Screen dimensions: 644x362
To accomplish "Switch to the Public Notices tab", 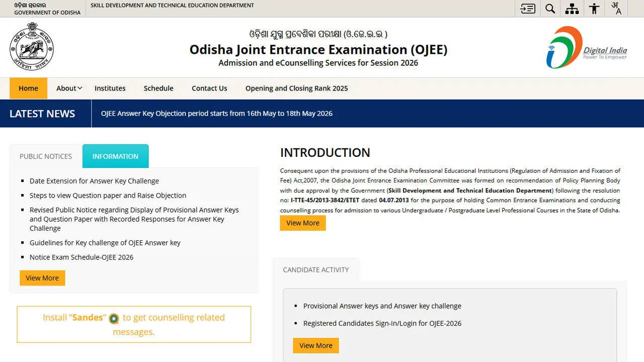I will [x=46, y=156].
